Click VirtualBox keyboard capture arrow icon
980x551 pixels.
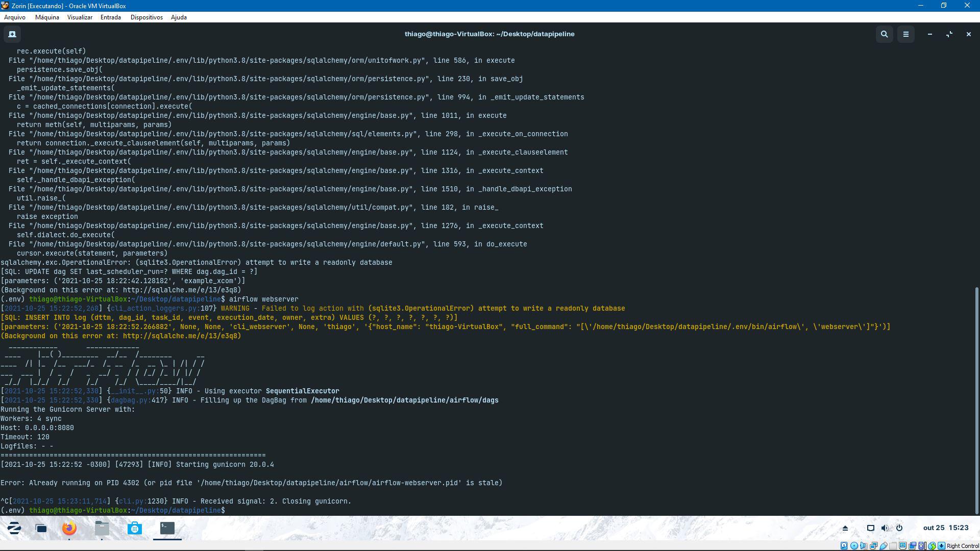point(941,546)
